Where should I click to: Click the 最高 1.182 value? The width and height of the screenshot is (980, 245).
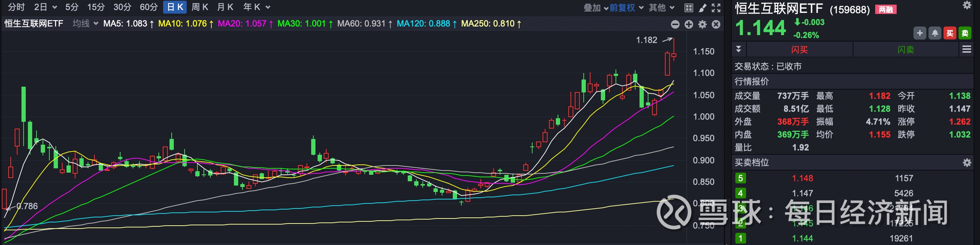click(879, 96)
